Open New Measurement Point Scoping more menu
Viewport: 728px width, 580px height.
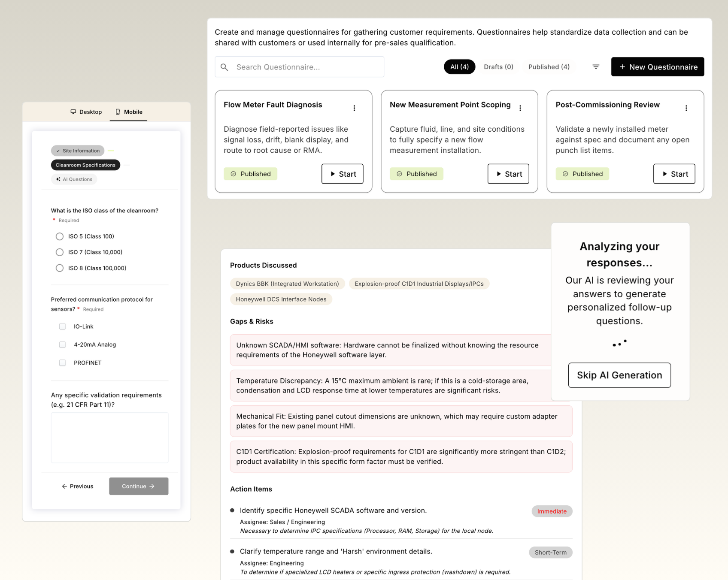tap(520, 108)
